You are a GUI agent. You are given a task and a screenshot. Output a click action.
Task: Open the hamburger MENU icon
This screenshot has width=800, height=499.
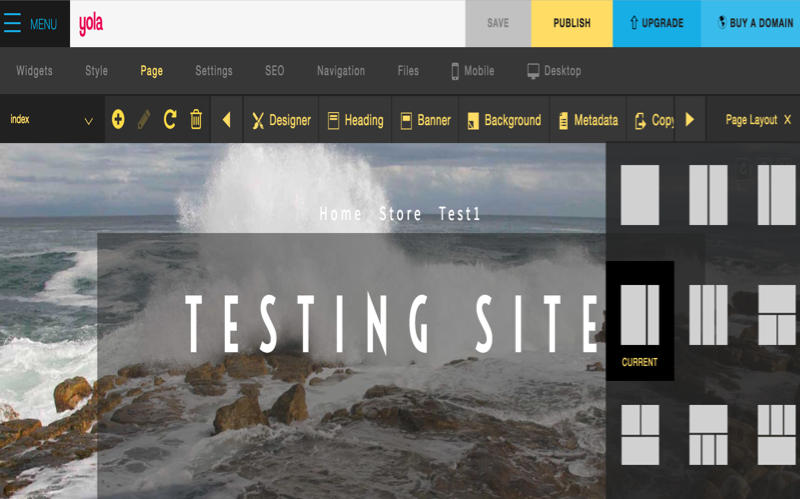tap(13, 23)
